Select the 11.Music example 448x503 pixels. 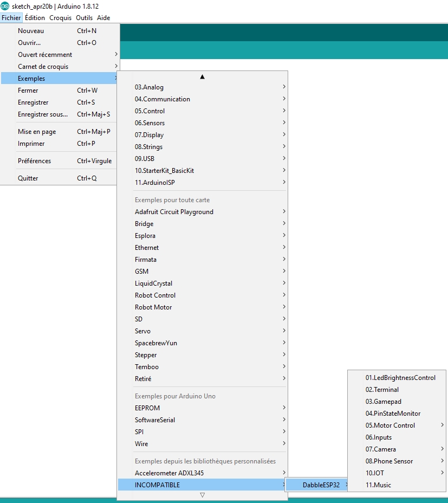[378, 485]
